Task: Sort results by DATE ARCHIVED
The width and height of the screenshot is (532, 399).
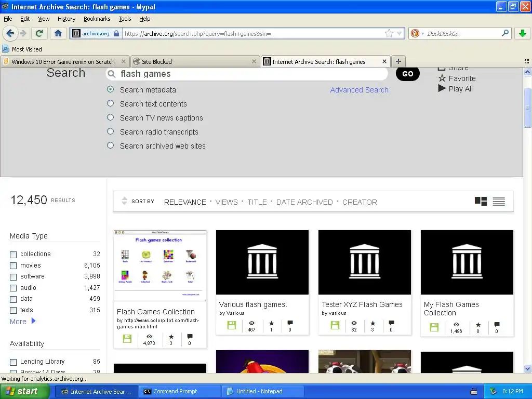Action: pos(304,202)
